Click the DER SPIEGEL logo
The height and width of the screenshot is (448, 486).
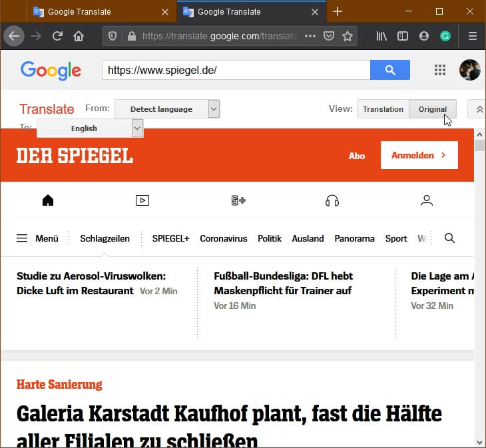[x=75, y=155]
